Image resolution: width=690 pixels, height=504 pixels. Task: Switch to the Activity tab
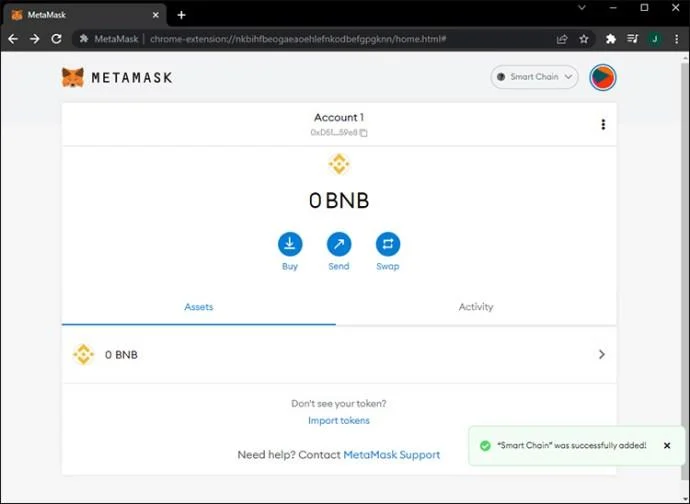[476, 307]
